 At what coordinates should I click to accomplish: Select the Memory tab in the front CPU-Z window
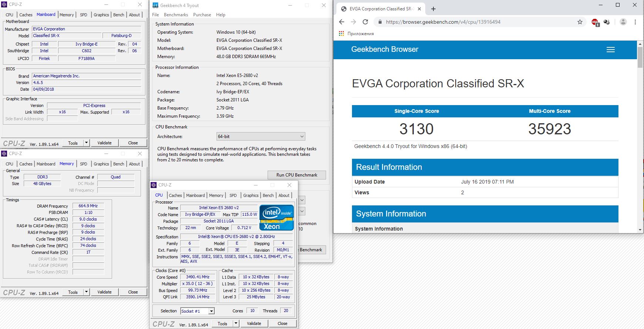(216, 195)
